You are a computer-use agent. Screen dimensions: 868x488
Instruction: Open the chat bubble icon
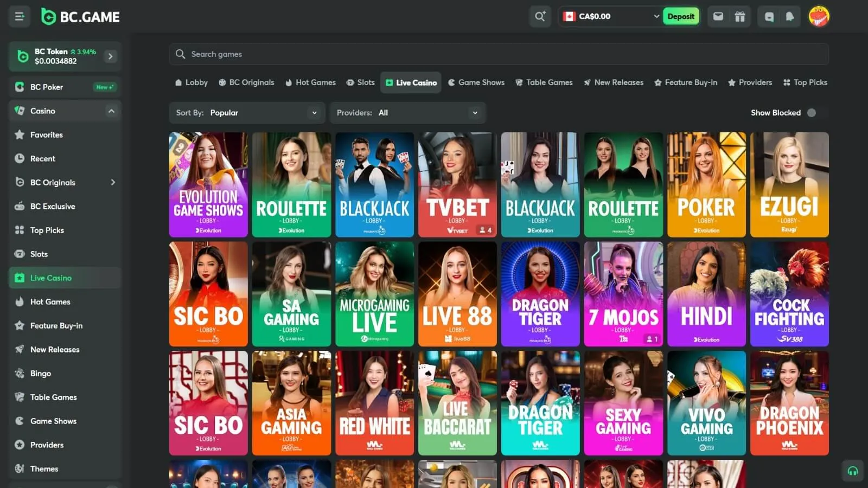pos(769,16)
